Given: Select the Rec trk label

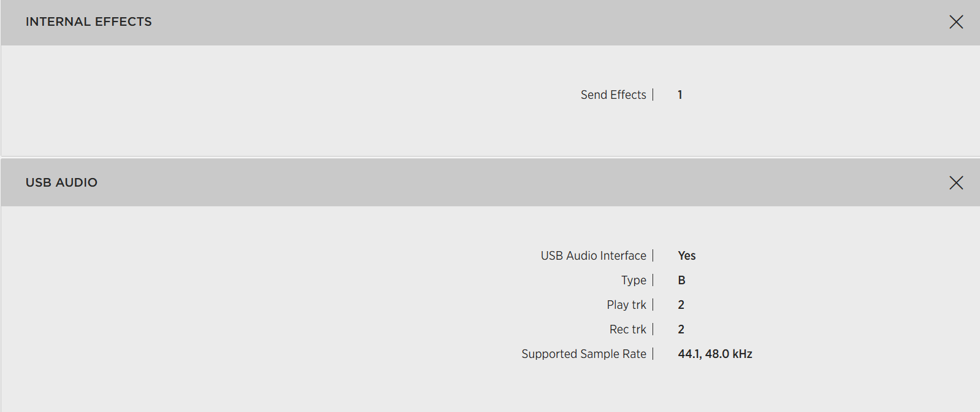Looking at the screenshot, I should pos(627,329).
